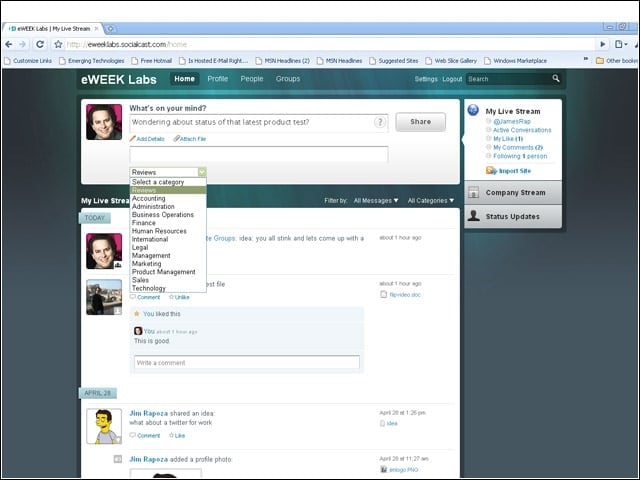Click the search magnifier icon in eWEEK Labs header
The height and width of the screenshot is (480, 640).
556,78
